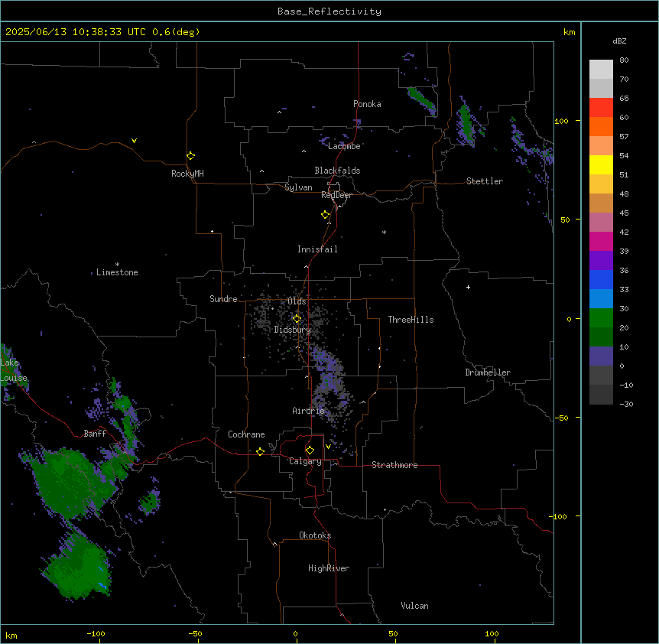Click the RedDeer city label
The image size is (659, 644).
[x=336, y=195]
